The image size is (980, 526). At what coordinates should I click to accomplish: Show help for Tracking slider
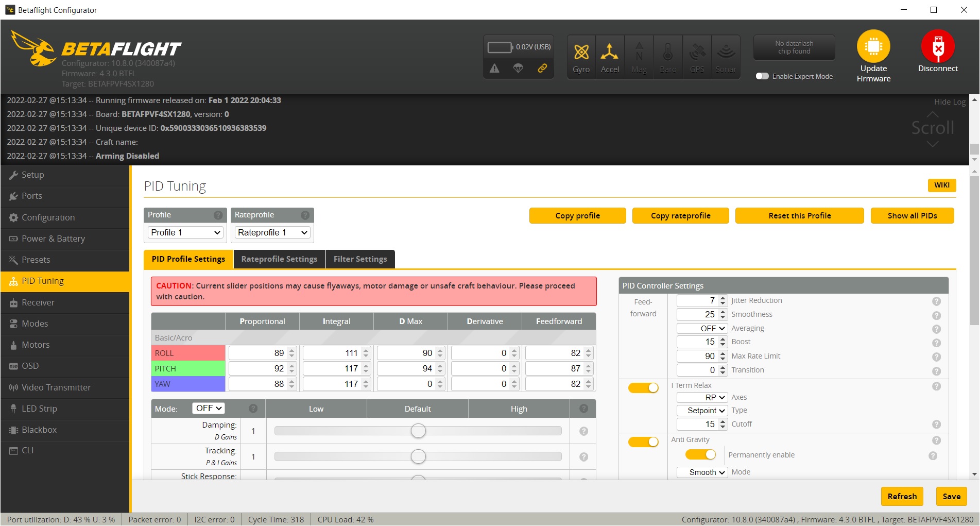pyautogui.click(x=583, y=457)
